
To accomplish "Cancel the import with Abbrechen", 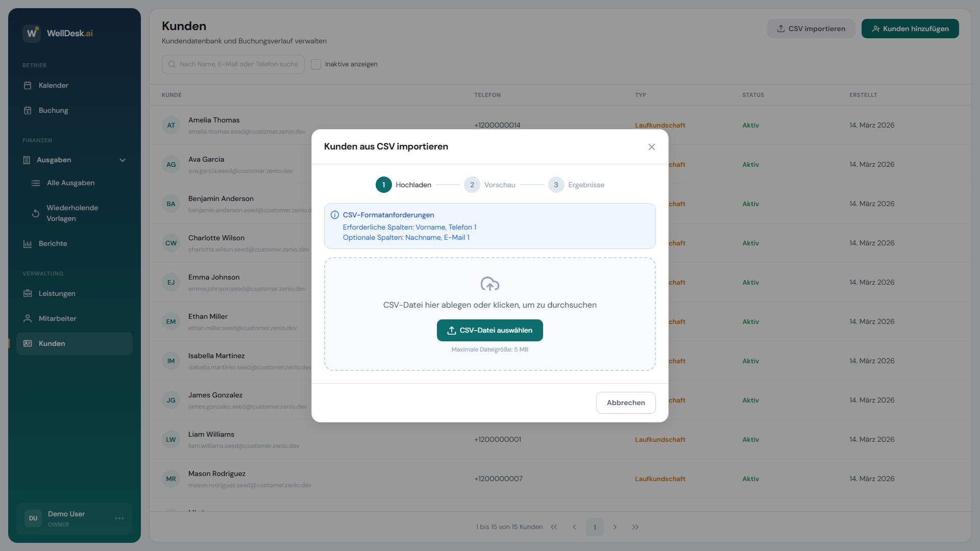I will (x=625, y=403).
